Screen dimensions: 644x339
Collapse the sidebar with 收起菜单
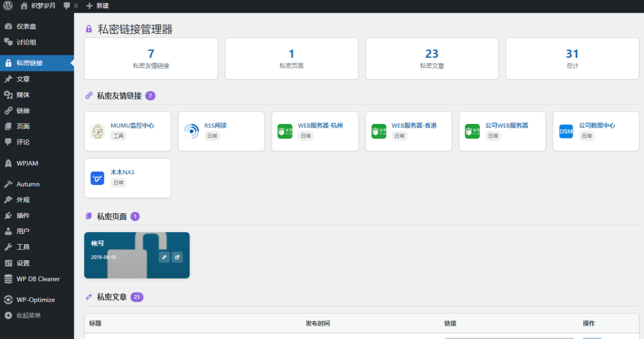tap(28, 315)
